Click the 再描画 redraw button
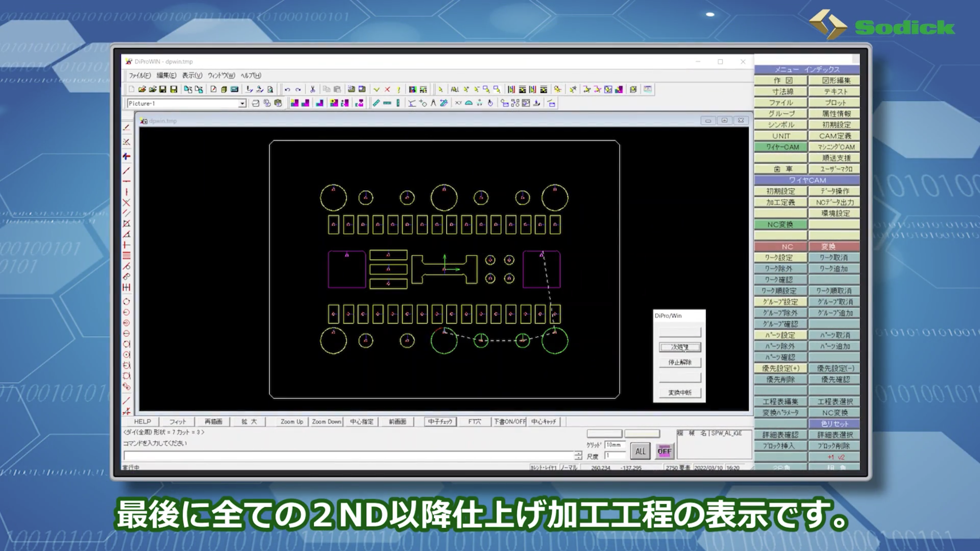 click(x=213, y=421)
